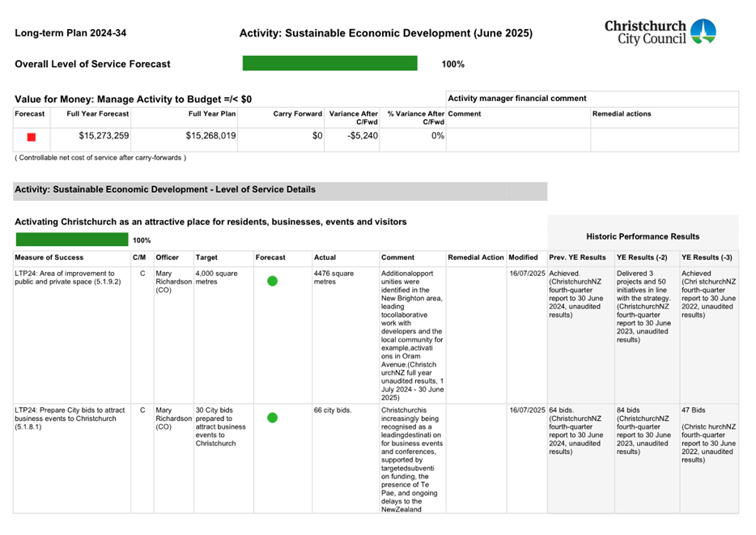Select the red square Forecast indicator

tap(30, 137)
